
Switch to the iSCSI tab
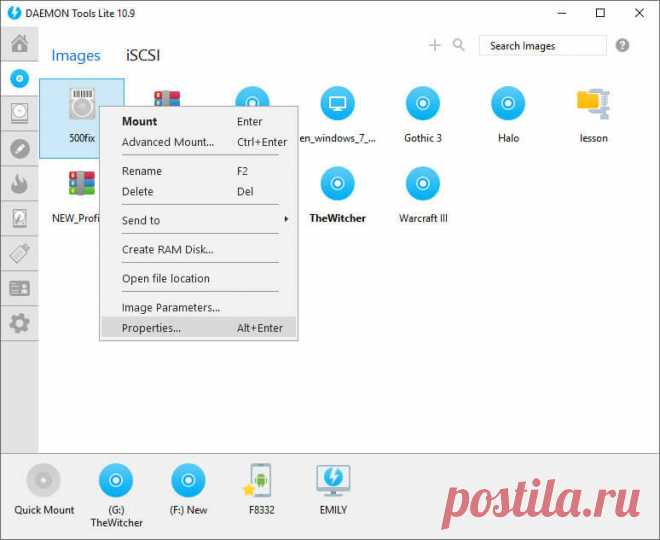tap(143, 56)
